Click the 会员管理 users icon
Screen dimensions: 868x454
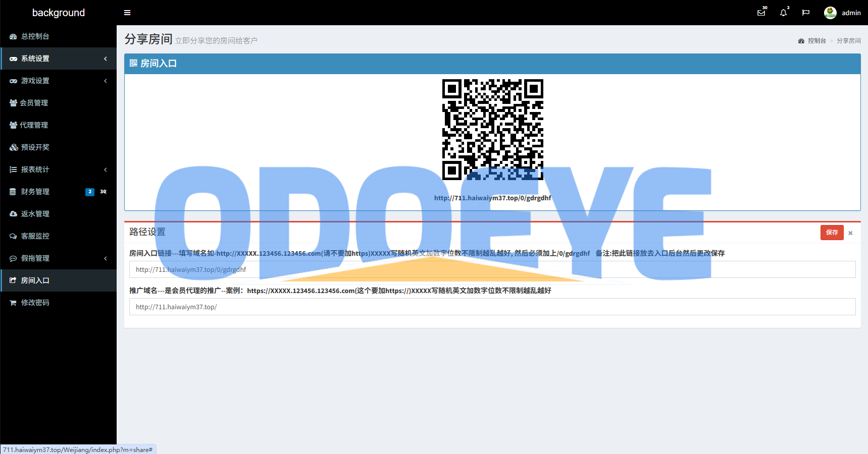pos(14,103)
